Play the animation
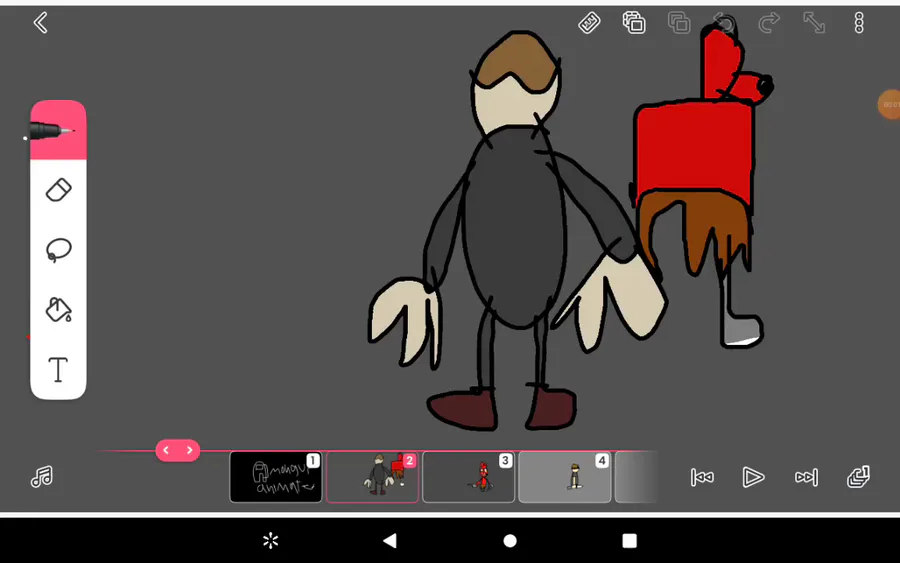The image size is (900, 563). coord(753,477)
